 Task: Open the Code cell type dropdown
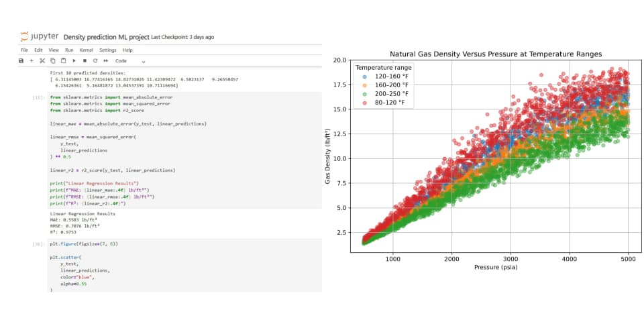(130, 61)
